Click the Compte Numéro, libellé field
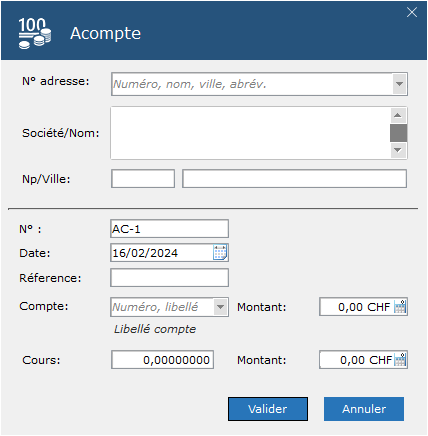 tap(162, 307)
